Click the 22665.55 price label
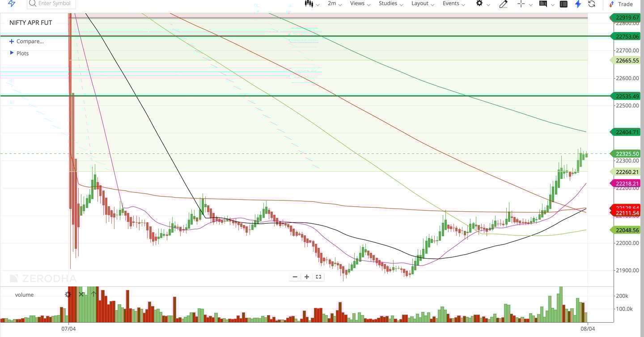The width and height of the screenshot is (644, 337). click(626, 60)
